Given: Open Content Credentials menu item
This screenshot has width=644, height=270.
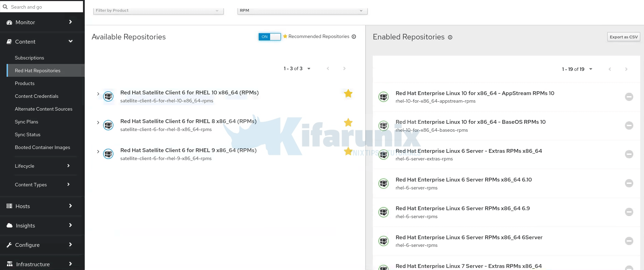Looking at the screenshot, I should click(37, 96).
